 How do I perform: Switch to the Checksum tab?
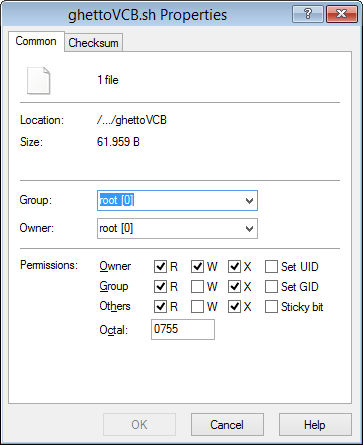pyautogui.click(x=93, y=43)
